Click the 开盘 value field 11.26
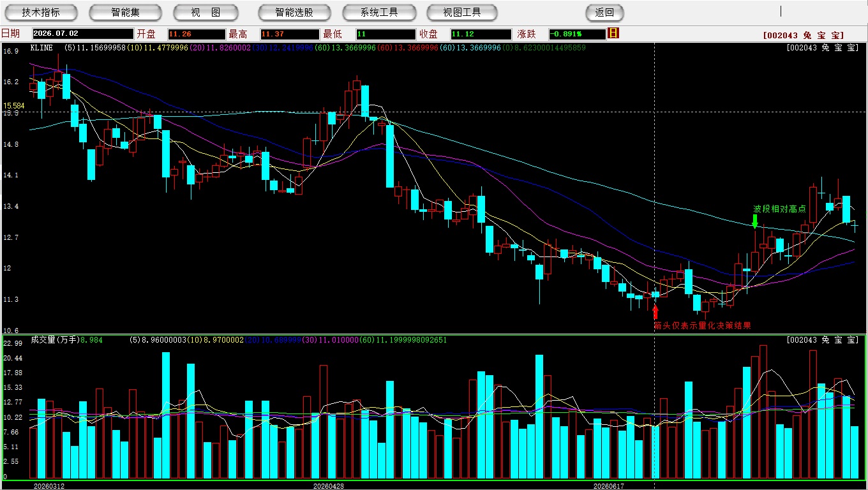The image size is (868, 490). (197, 34)
